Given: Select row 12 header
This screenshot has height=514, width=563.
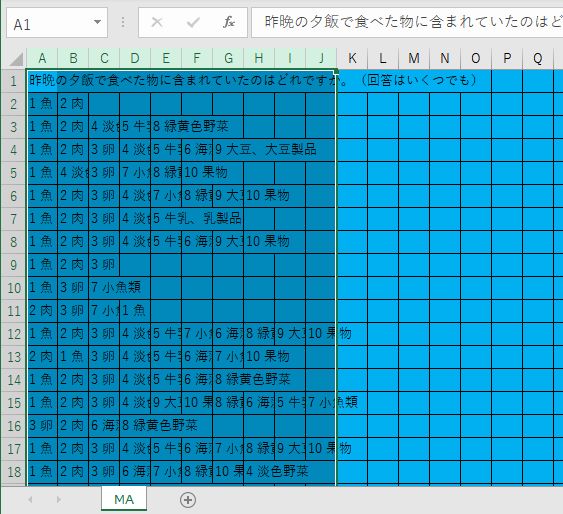Looking at the screenshot, I should pos(14,334).
